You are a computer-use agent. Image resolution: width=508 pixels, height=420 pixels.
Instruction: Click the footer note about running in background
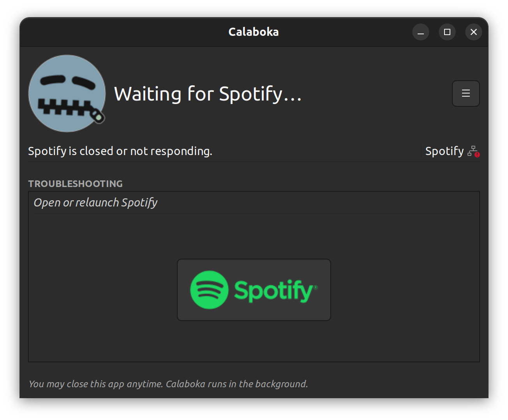pyautogui.click(x=168, y=384)
